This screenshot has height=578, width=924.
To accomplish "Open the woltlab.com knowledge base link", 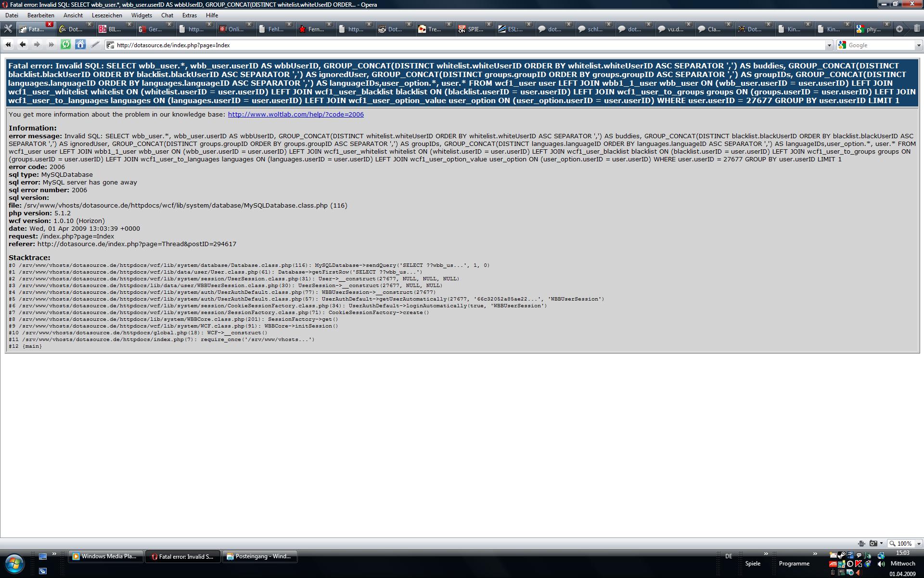I will coord(295,115).
